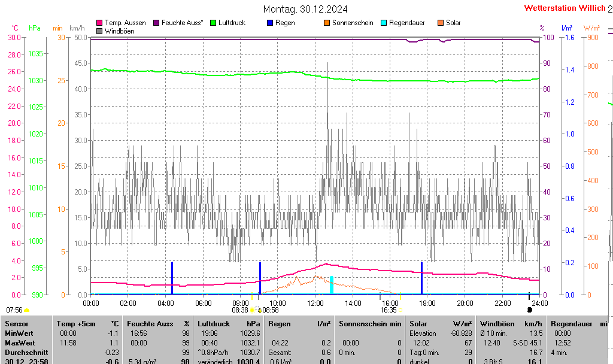This screenshot has width=613, height=364.
Task: Click the Elevation -60.828 solar value
Action: click(441, 333)
